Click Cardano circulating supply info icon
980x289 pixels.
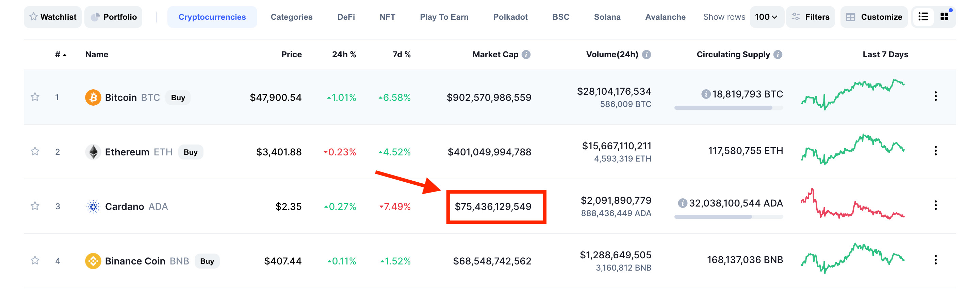point(683,203)
